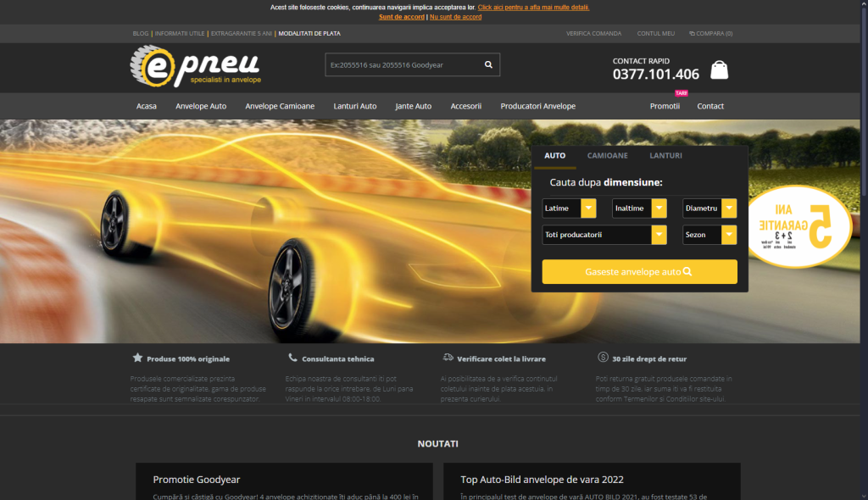
Task: Open Top Auto-Bild anvelope de vara 2022
Action: (x=592, y=481)
